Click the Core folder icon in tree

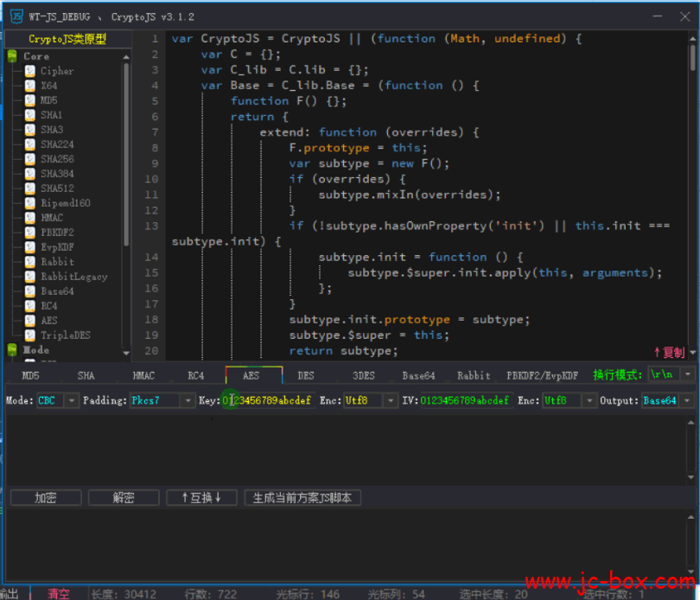pos(13,56)
